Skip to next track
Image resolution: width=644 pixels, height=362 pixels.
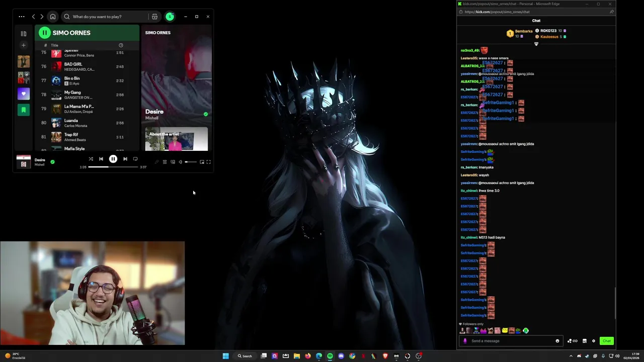(125, 159)
